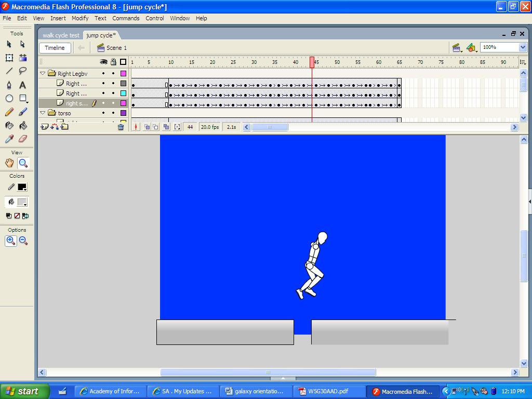Screen dimensions: 532x399
Task: Activate the Eraser tool
Action: pyautogui.click(x=23, y=139)
